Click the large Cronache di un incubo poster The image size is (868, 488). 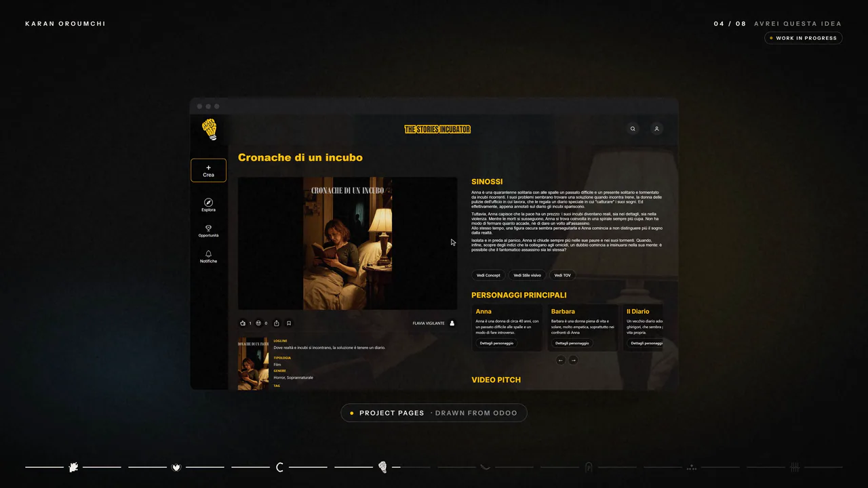point(347,243)
